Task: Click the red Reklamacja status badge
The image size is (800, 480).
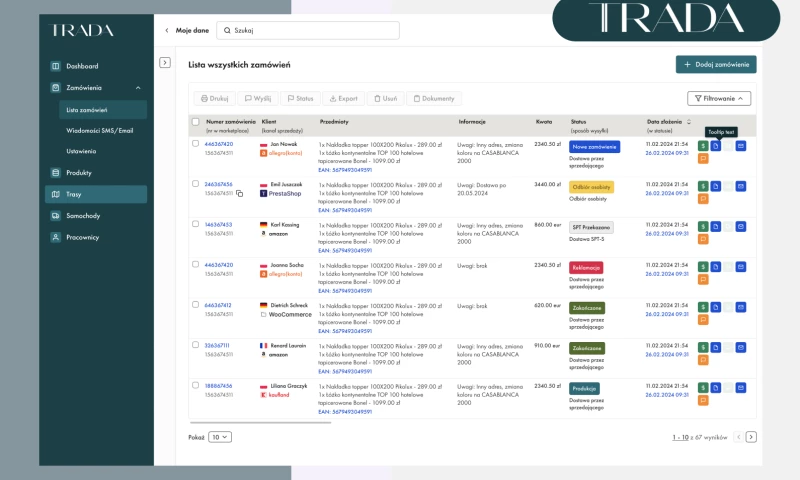Action: pyautogui.click(x=586, y=268)
